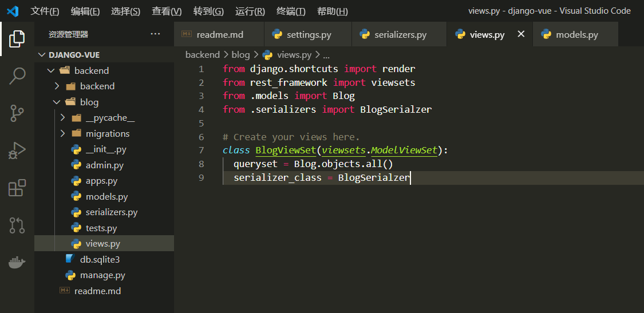Close the views.py editor tab

click(x=521, y=34)
